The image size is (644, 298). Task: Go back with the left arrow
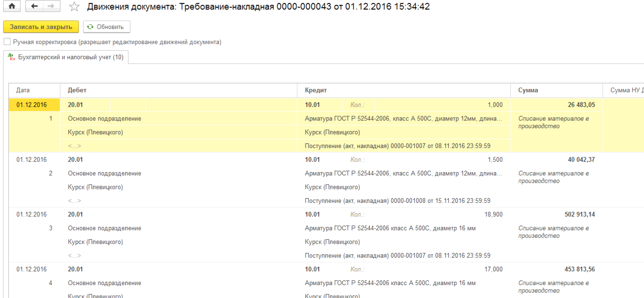(34, 6)
